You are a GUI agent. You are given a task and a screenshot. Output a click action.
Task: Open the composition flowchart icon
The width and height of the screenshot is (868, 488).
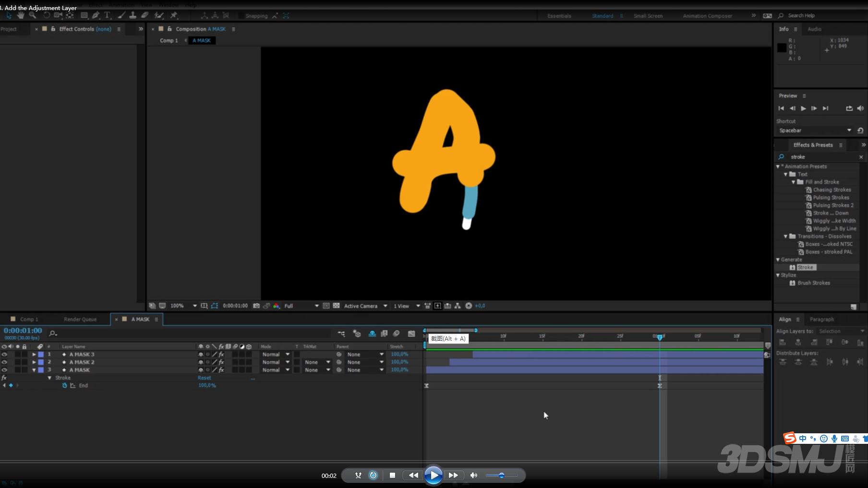458,306
